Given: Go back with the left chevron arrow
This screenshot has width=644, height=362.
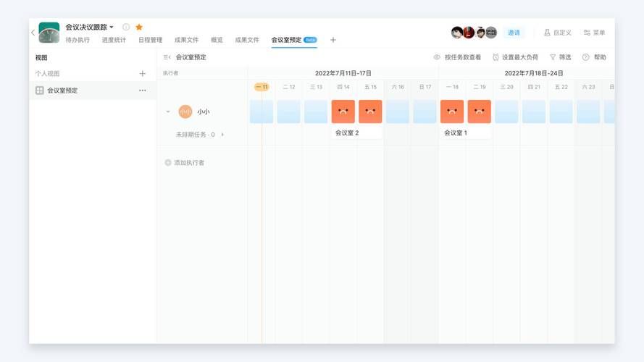Looking at the screenshot, I should point(33,33).
